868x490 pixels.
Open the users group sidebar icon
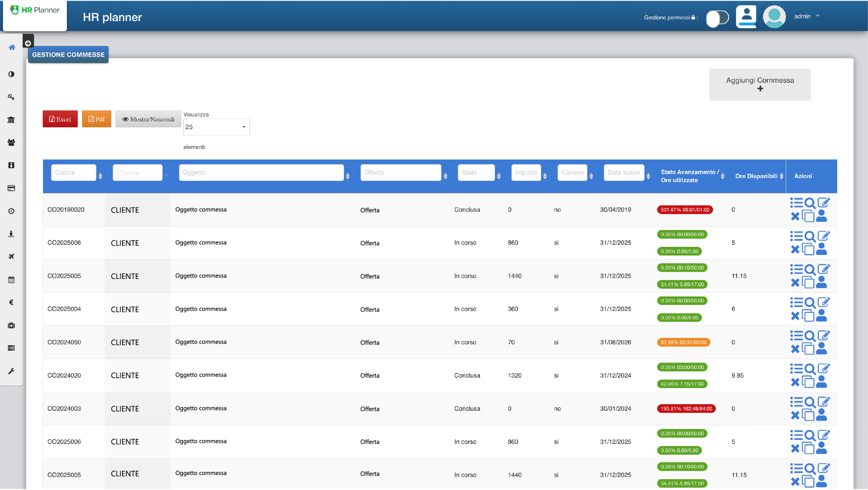[11, 142]
